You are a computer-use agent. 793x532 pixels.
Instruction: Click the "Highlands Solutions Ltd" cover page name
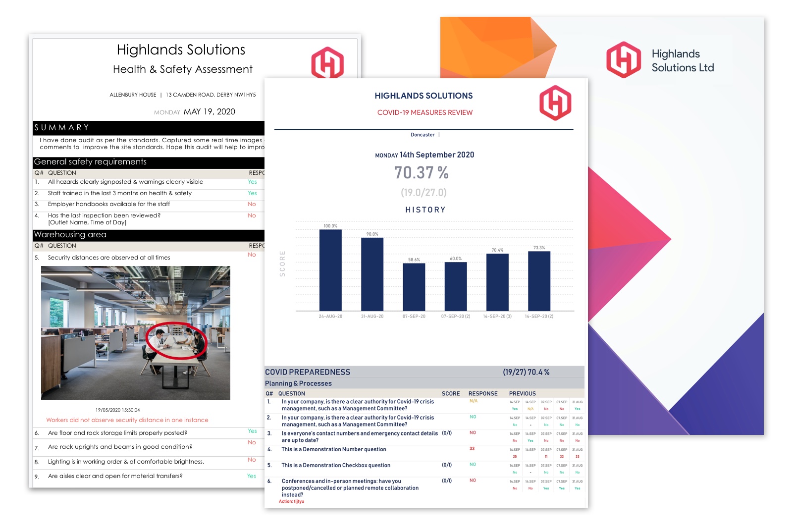click(x=683, y=60)
